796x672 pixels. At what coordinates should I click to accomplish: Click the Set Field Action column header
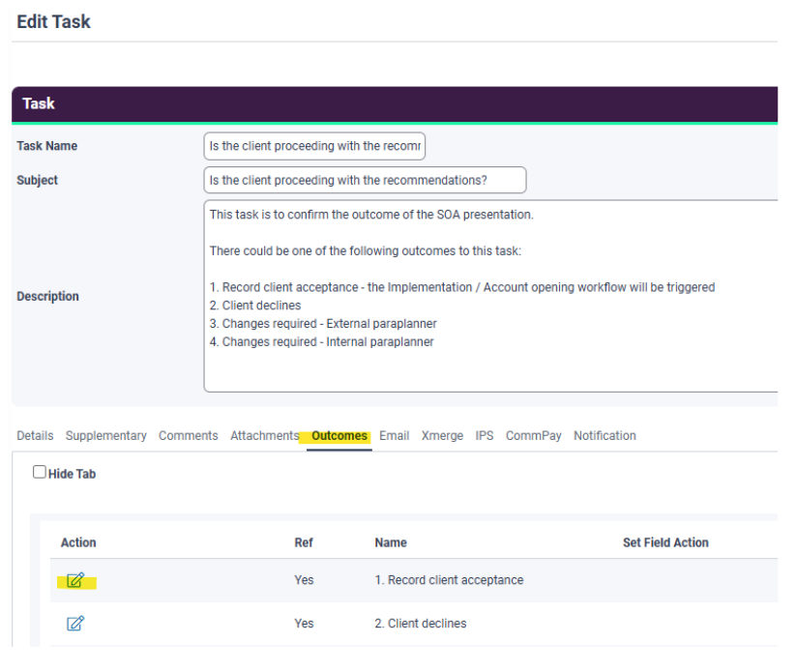pyautogui.click(x=665, y=542)
